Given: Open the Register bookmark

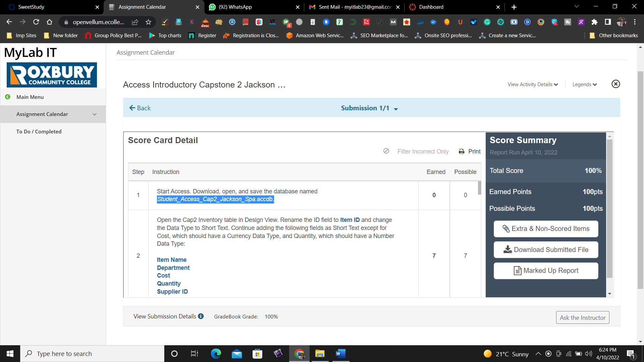Looking at the screenshot, I should pyautogui.click(x=203, y=36).
